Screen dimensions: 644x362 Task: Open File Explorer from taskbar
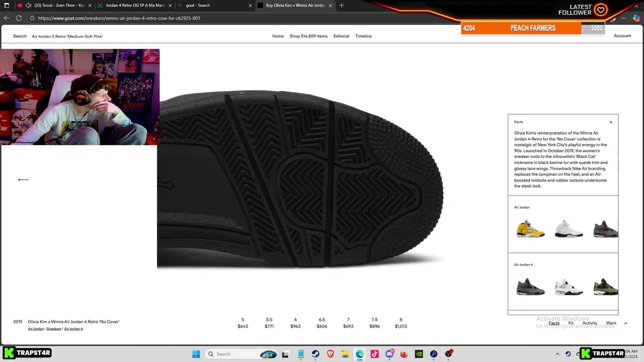pyautogui.click(x=345, y=354)
